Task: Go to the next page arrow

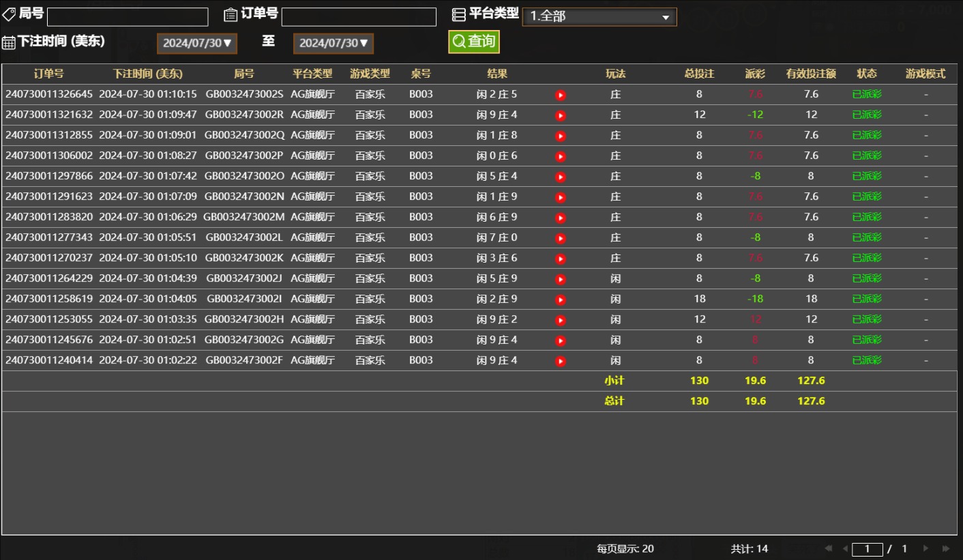Action: click(x=925, y=548)
